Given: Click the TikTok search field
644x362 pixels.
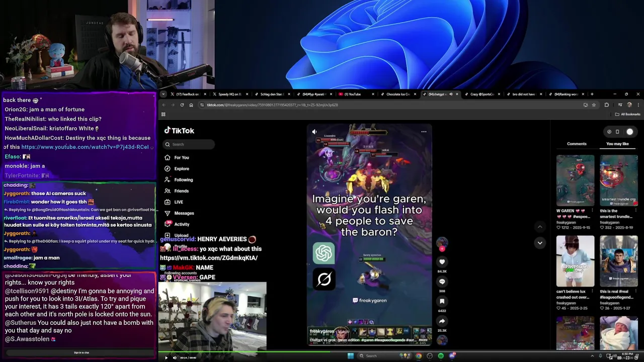Looking at the screenshot, I should click(x=190, y=144).
